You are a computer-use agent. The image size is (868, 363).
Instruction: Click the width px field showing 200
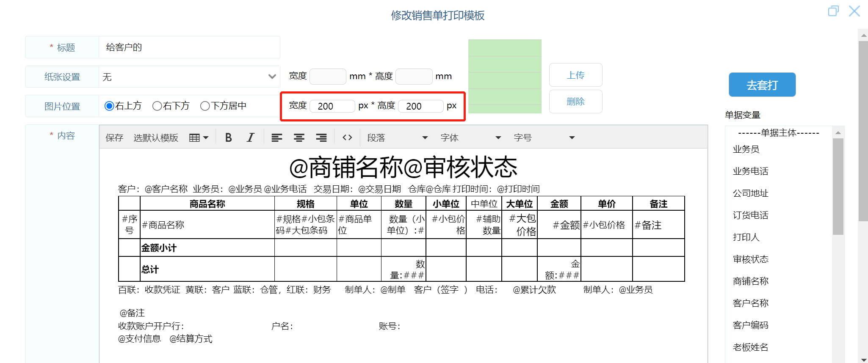click(332, 106)
